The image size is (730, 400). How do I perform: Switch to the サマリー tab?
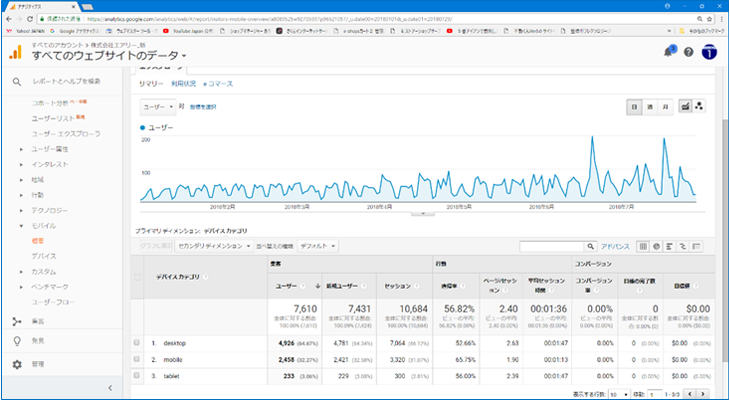point(151,84)
